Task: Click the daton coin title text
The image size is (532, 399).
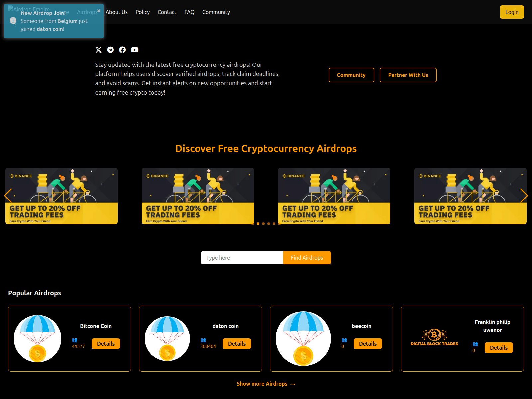Action: coord(226,326)
